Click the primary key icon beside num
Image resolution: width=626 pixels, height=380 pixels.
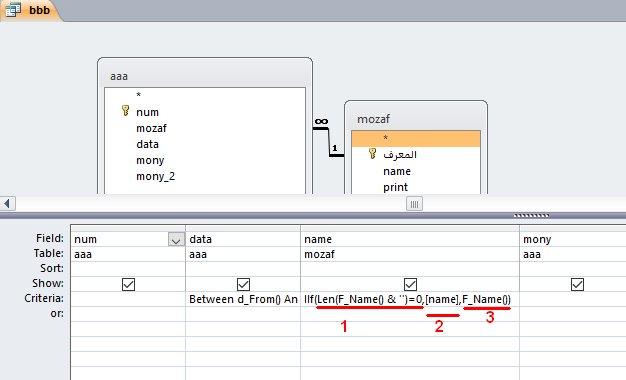click(x=125, y=111)
